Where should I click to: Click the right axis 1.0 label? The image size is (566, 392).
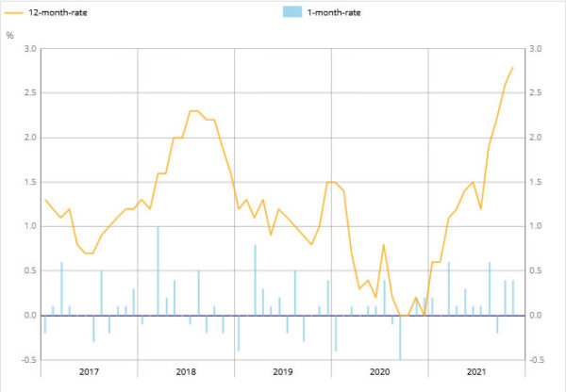(535, 226)
